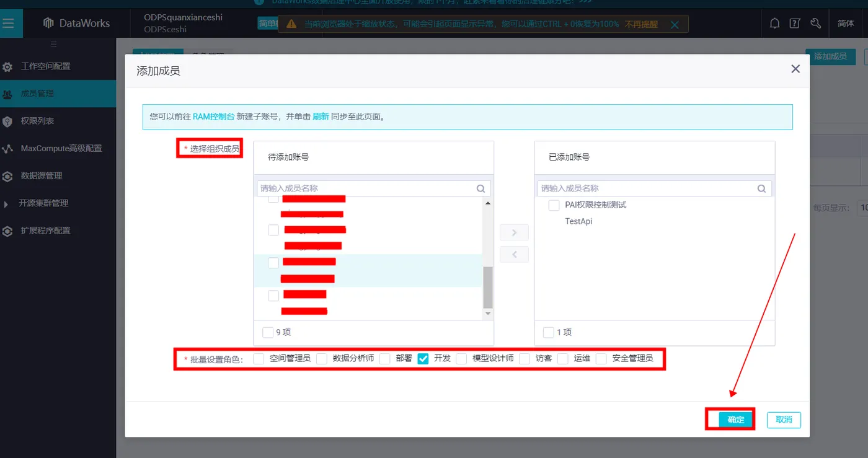Enable the 运维 role checkbox

pyautogui.click(x=563, y=358)
